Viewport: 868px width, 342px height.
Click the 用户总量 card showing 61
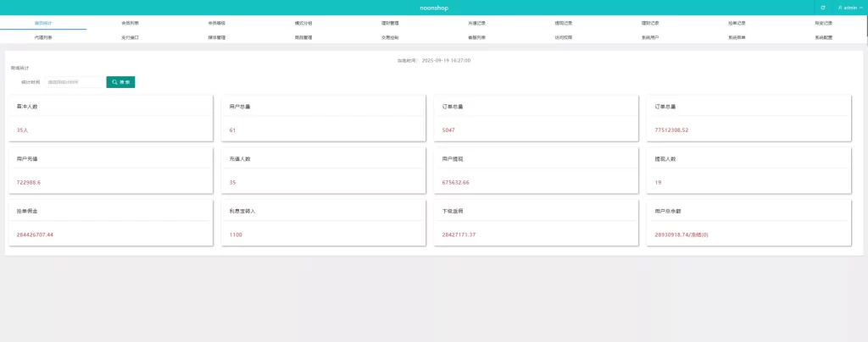(x=323, y=119)
